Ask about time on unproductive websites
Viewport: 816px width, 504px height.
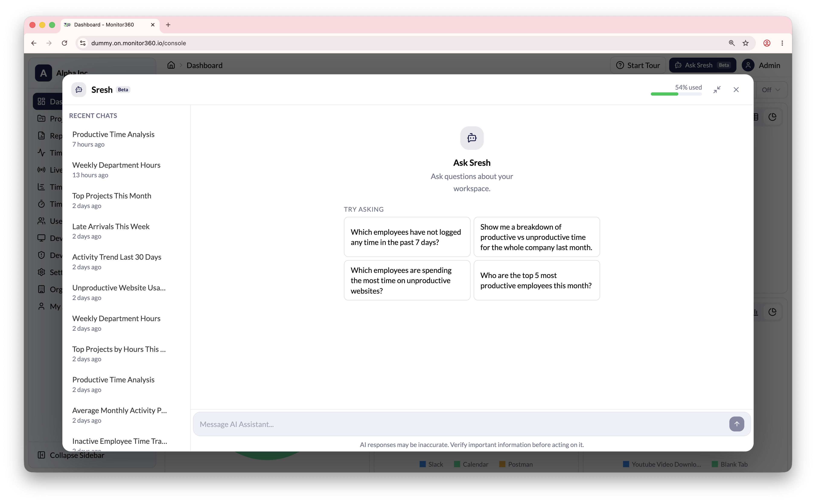click(x=407, y=280)
